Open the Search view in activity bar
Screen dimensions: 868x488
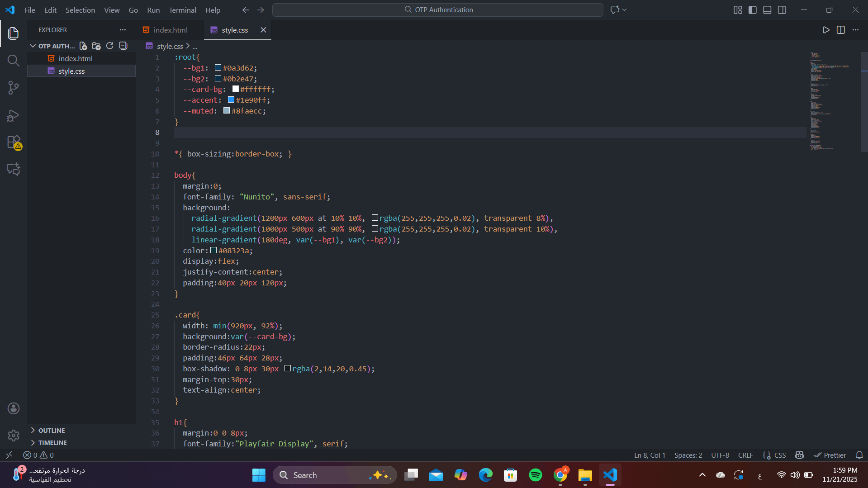(x=13, y=61)
